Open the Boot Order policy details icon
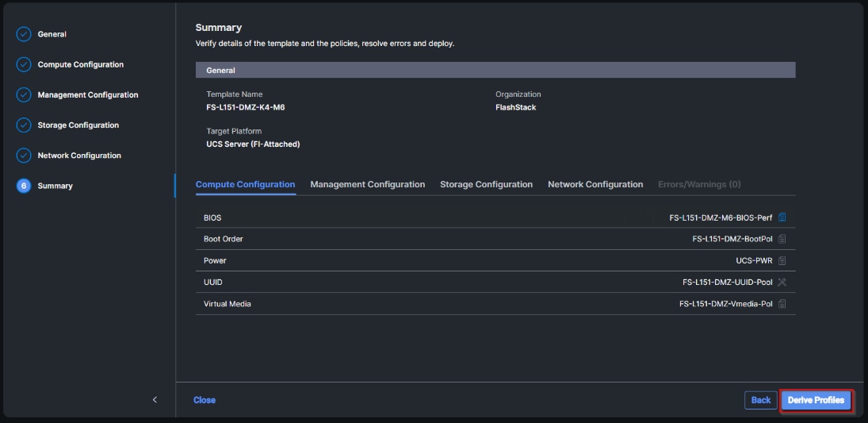Image resolution: width=868 pixels, height=423 pixels. [x=782, y=239]
